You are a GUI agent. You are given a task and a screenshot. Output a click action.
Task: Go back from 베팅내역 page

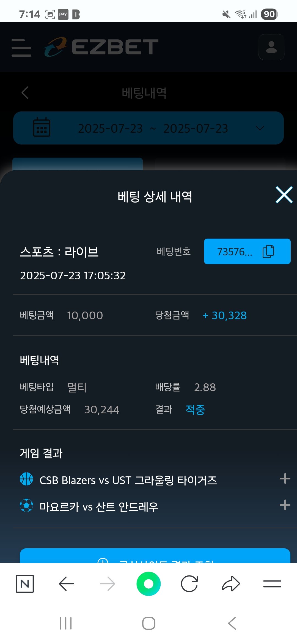[25, 92]
